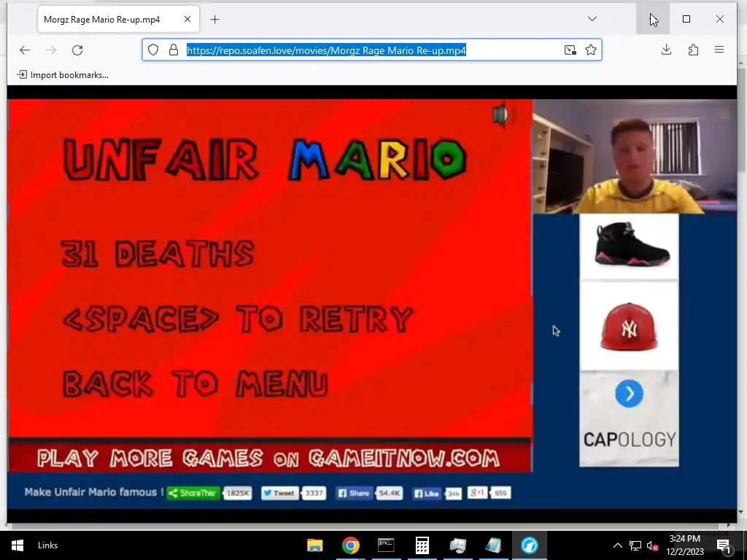Open Play More Games on Gameitnow.com banner
This screenshot has height=560, width=747.
tap(269, 458)
